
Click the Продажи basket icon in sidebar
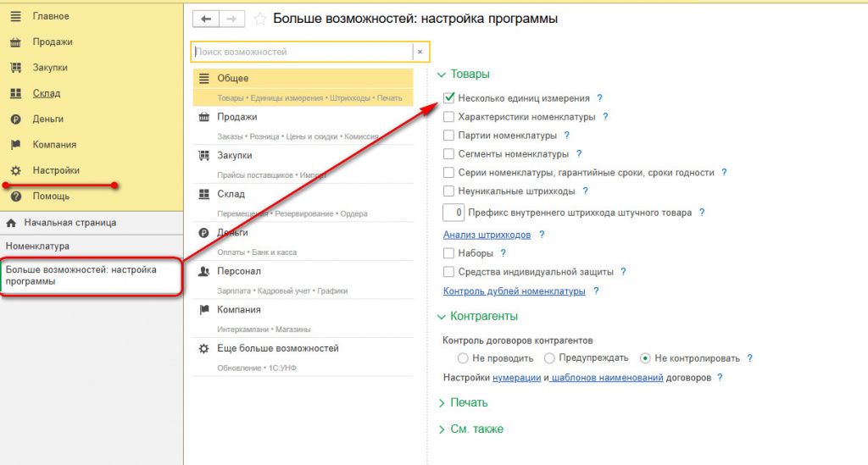coord(15,42)
